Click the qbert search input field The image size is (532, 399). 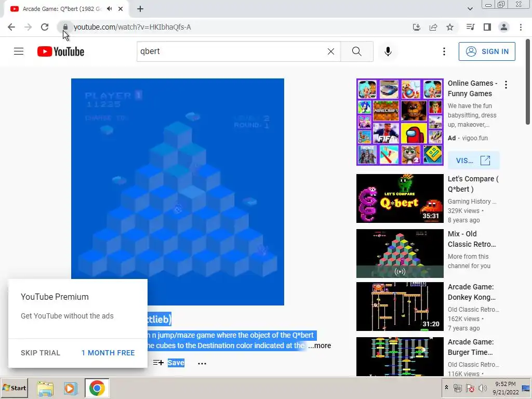(x=232, y=51)
